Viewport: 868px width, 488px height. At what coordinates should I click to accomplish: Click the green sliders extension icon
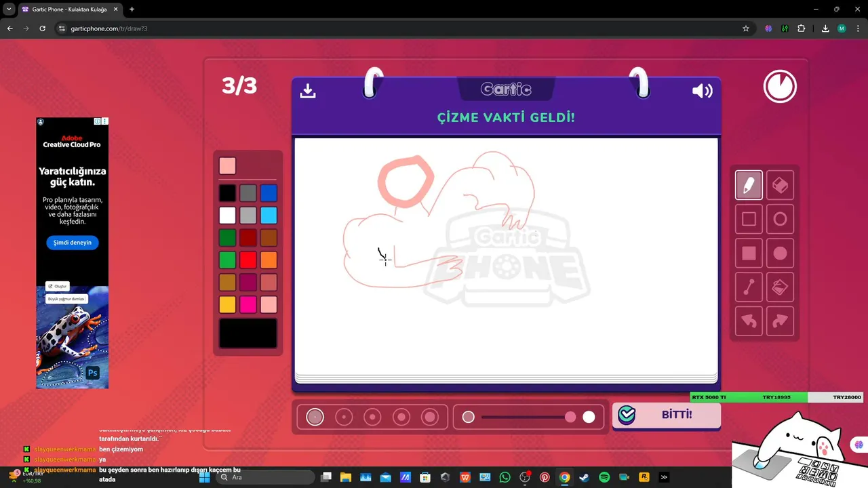[785, 28]
